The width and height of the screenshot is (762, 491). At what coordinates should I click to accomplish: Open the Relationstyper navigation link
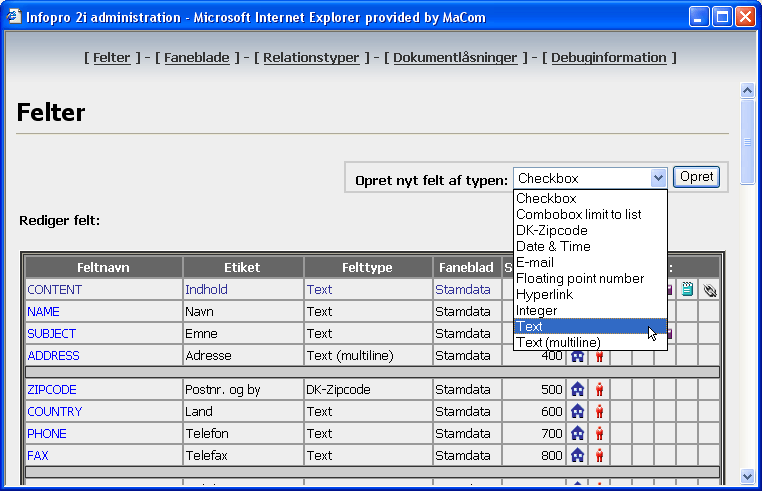point(311,57)
